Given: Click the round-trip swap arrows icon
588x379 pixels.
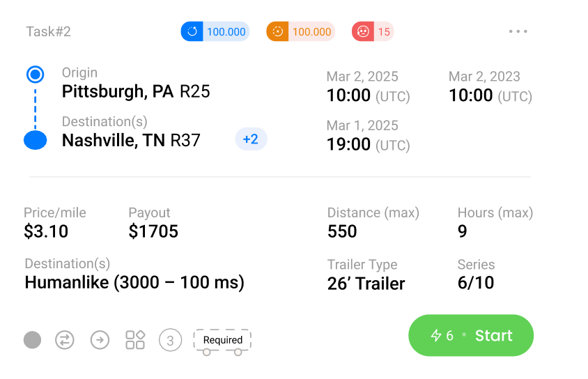Looking at the screenshot, I should (65, 340).
